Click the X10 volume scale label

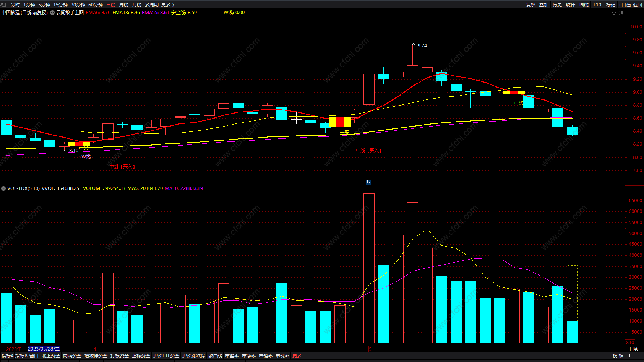630,343
